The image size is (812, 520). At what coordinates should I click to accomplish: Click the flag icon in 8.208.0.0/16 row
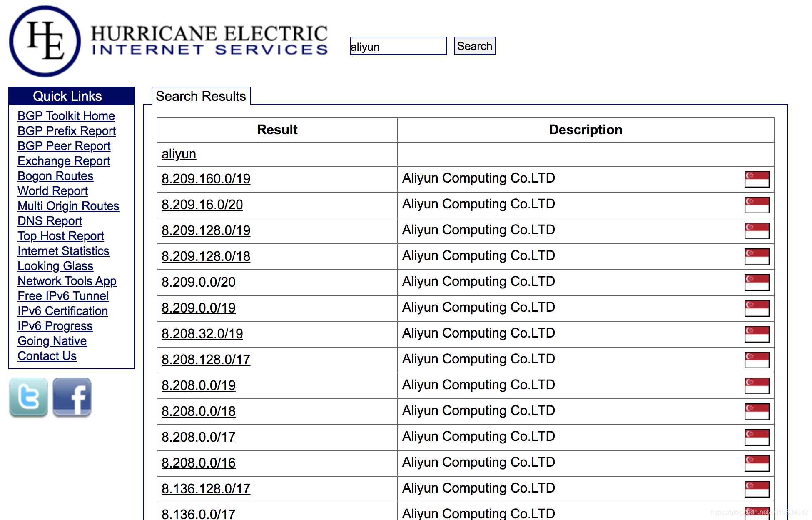pyautogui.click(x=756, y=463)
